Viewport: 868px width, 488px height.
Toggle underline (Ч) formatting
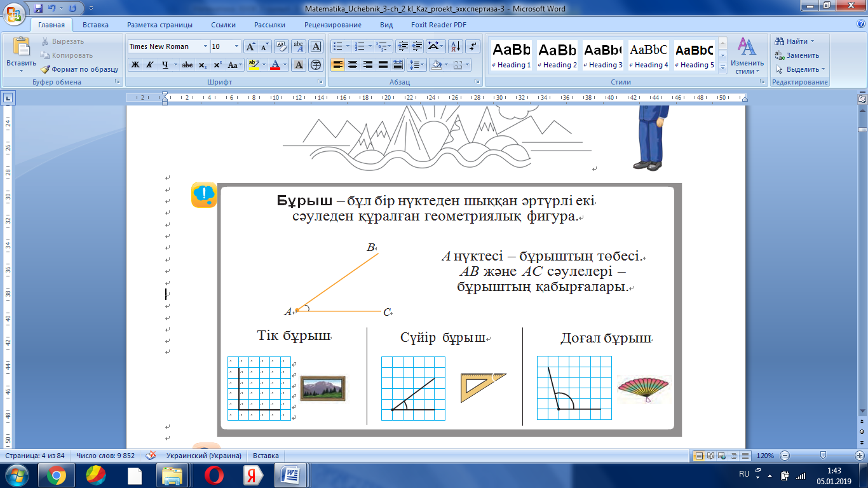pyautogui.click(x=165, y=65)
